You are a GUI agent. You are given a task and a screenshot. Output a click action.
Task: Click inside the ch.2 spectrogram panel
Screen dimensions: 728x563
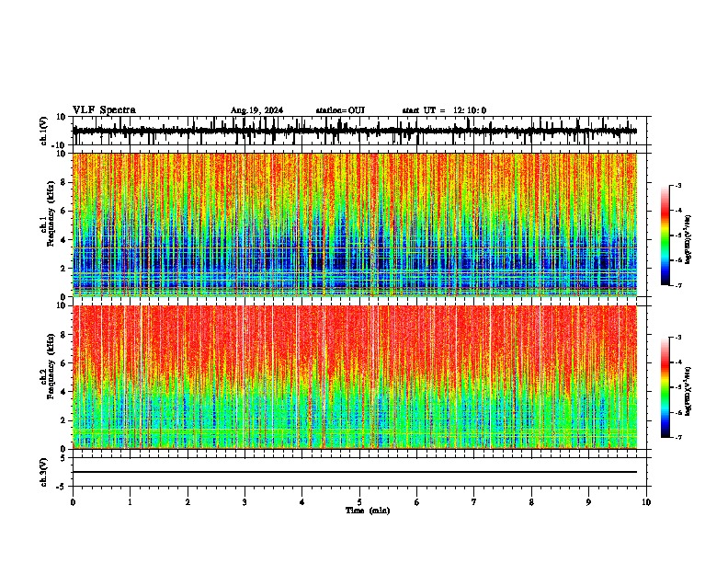coord(355,377)
